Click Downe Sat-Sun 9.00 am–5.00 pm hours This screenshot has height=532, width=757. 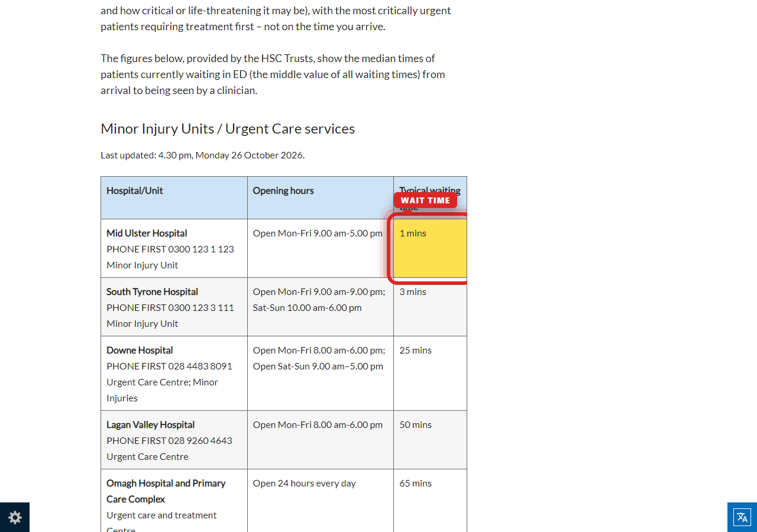318,366
